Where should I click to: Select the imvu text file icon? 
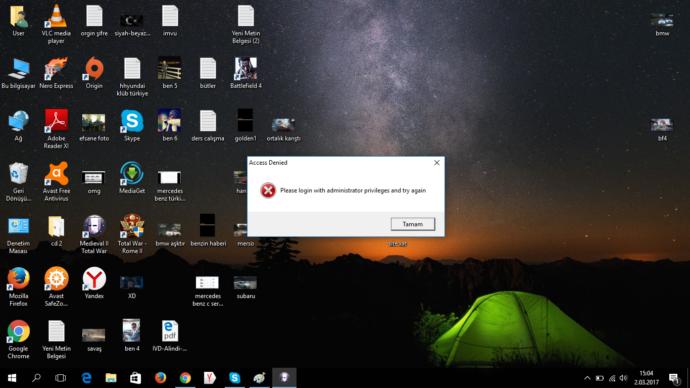[x=170, y=20]
